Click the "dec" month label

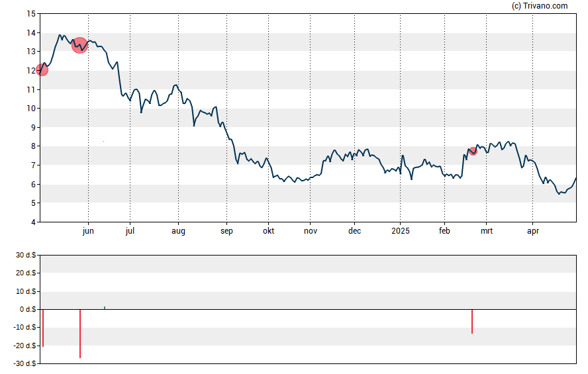354,231
